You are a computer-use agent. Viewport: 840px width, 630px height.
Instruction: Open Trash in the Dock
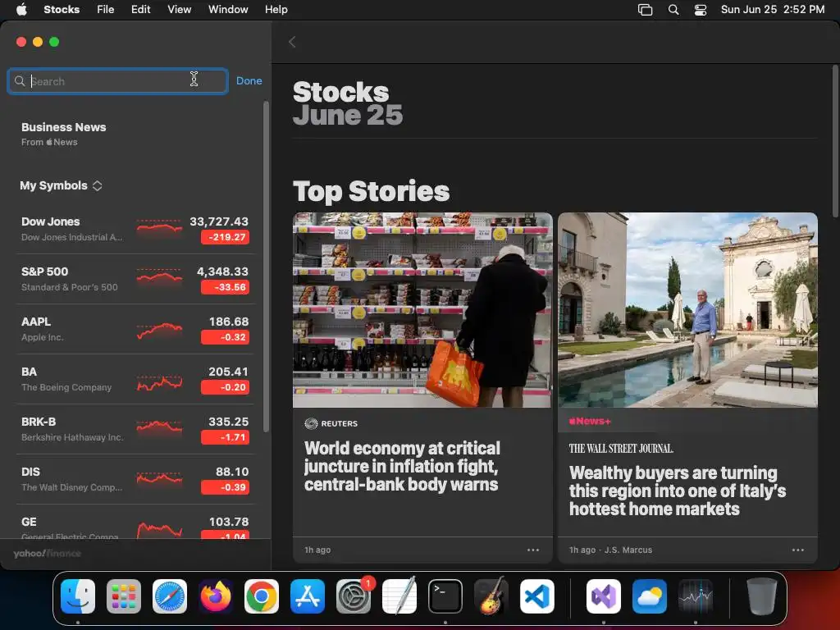pyautogui.click(x=762, y=596)
